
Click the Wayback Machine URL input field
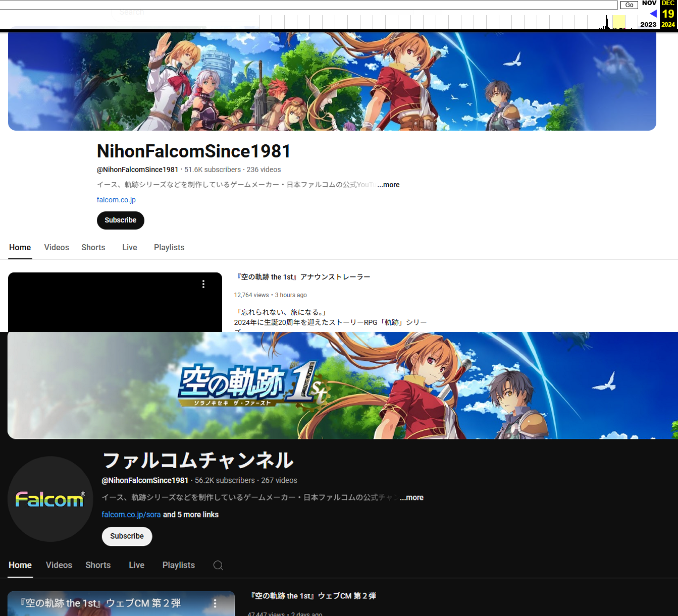pos(308,5)
